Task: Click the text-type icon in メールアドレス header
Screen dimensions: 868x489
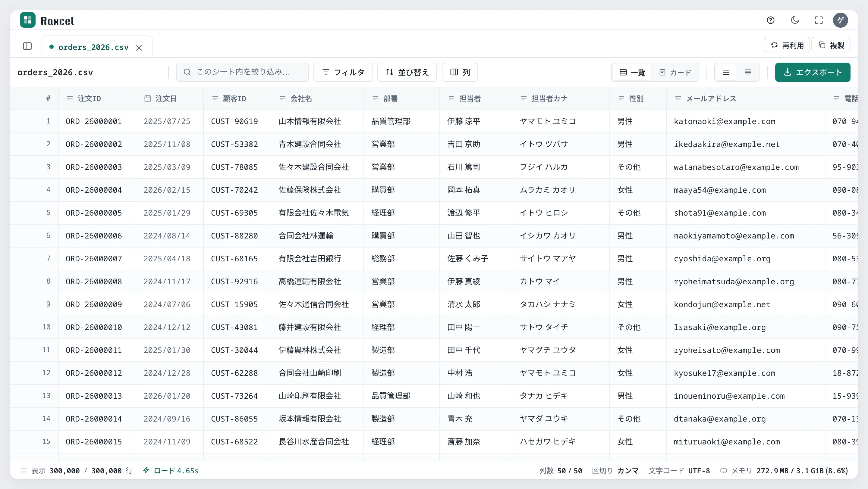Action: coord(678,98)
